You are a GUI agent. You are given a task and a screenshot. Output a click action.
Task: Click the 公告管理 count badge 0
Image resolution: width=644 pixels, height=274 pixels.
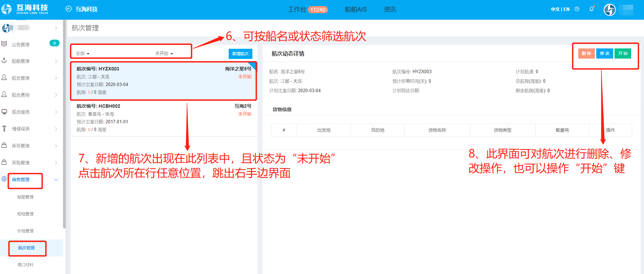click(55, 43)
